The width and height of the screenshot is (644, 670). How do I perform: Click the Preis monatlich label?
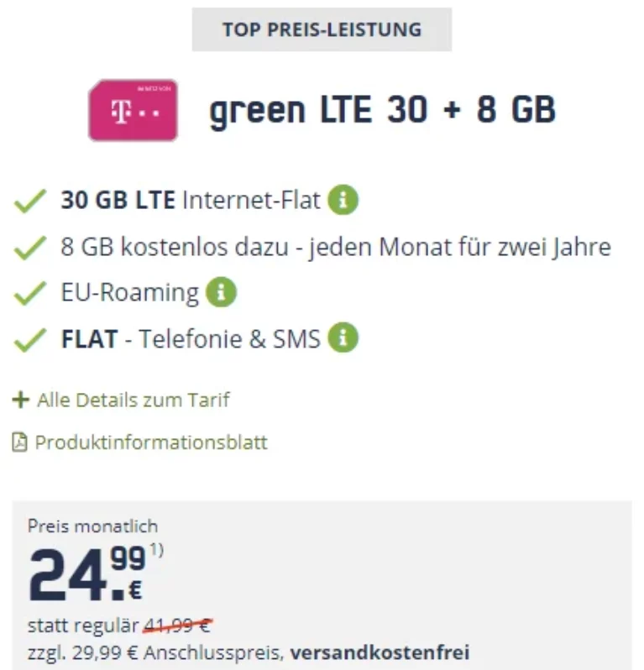(92, 526)
